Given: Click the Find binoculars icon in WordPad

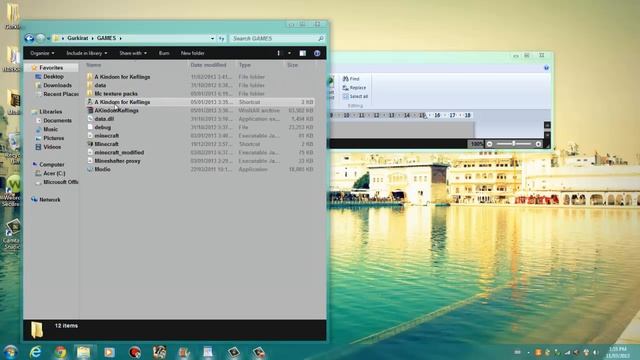Looking at the screenshot, I should pyautogui.click(x=346, y=79).
